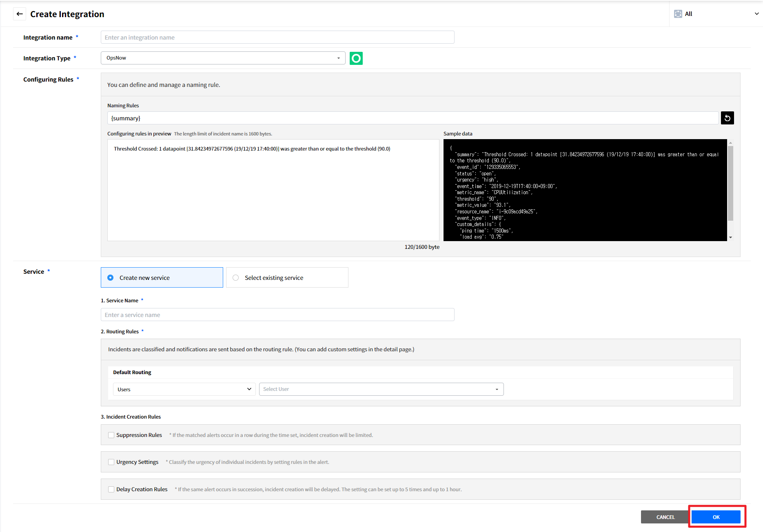
Task: Expand the All organization selector
Action: tap(756, 14)
